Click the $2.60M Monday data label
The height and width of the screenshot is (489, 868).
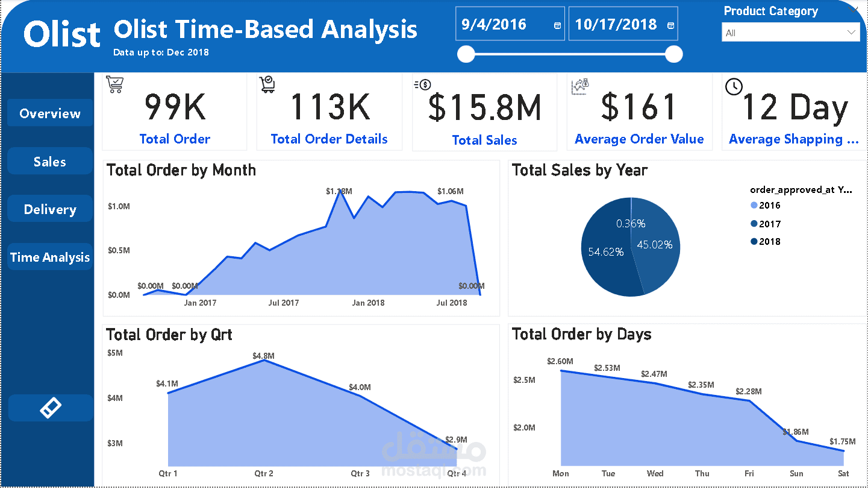pyautogui.click(x=560, y=361)
